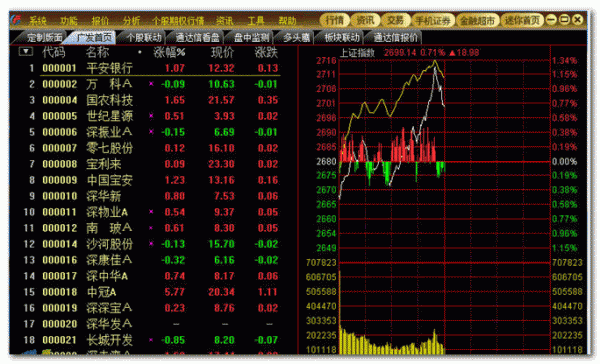The image size is (600, 364).
Task: Click the 5.77 gain value for 中冠A
Action: [174, 292]
